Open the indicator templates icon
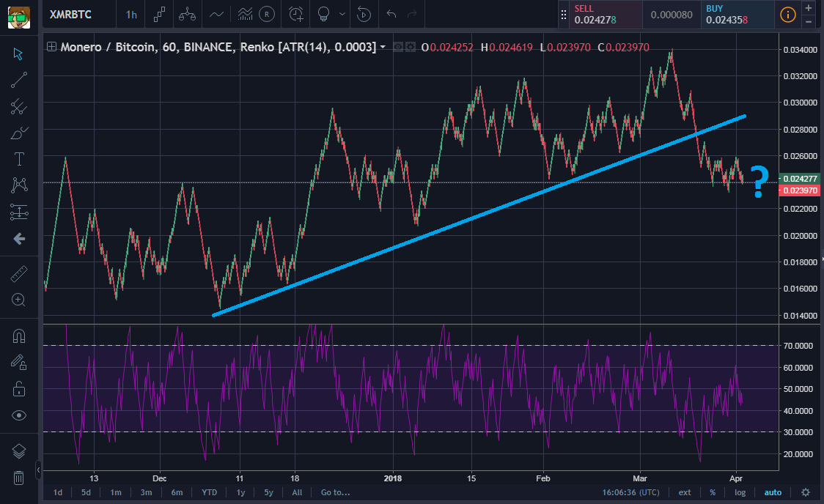The width and height of the screenshot is (824, 504). pos(245,15)
